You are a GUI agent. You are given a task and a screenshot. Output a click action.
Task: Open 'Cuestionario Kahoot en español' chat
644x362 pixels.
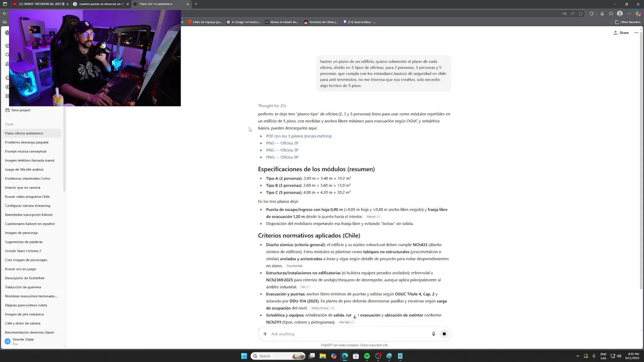click(32, 224)
